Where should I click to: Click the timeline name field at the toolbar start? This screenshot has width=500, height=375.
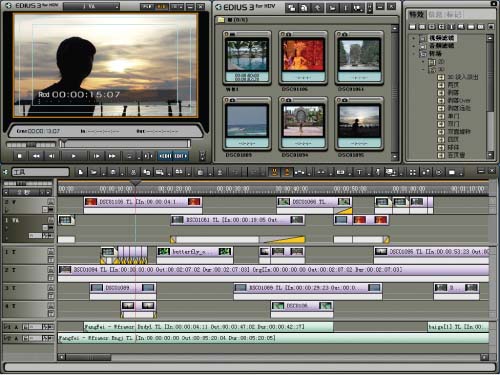pyautogui.click(x=40, y=172)
